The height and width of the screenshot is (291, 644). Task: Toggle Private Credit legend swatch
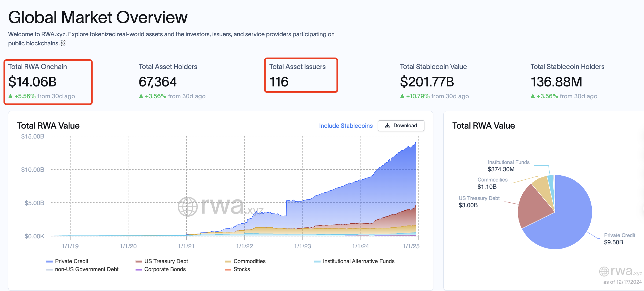[49, 261]
